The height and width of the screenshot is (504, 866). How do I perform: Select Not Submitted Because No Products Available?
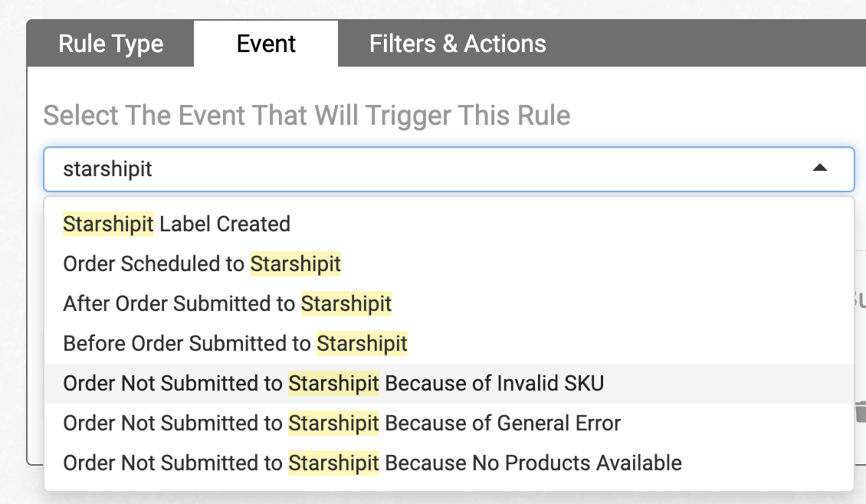click(x=372, y=463)
